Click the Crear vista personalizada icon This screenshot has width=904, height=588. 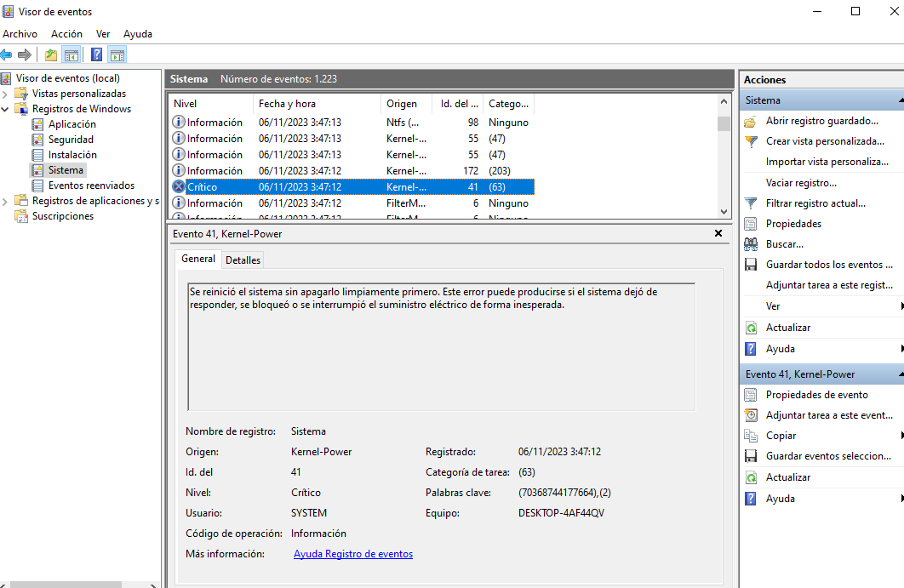point(750,141)
